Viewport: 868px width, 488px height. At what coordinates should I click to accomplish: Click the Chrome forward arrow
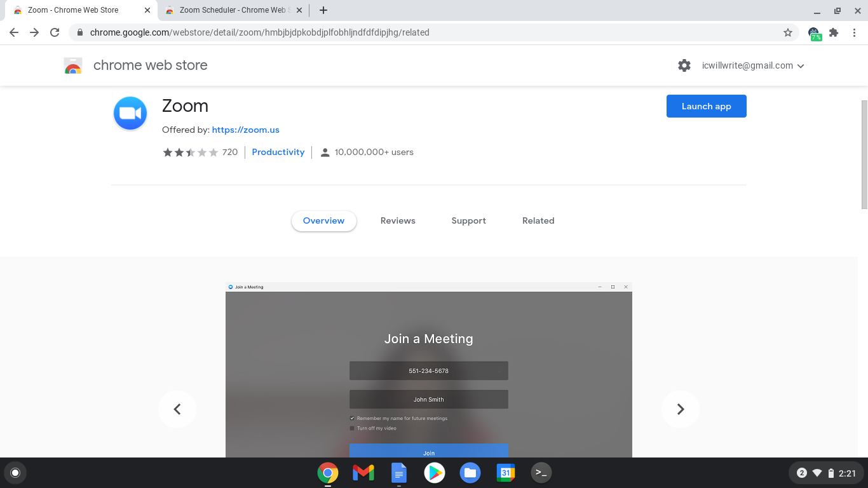34,32
